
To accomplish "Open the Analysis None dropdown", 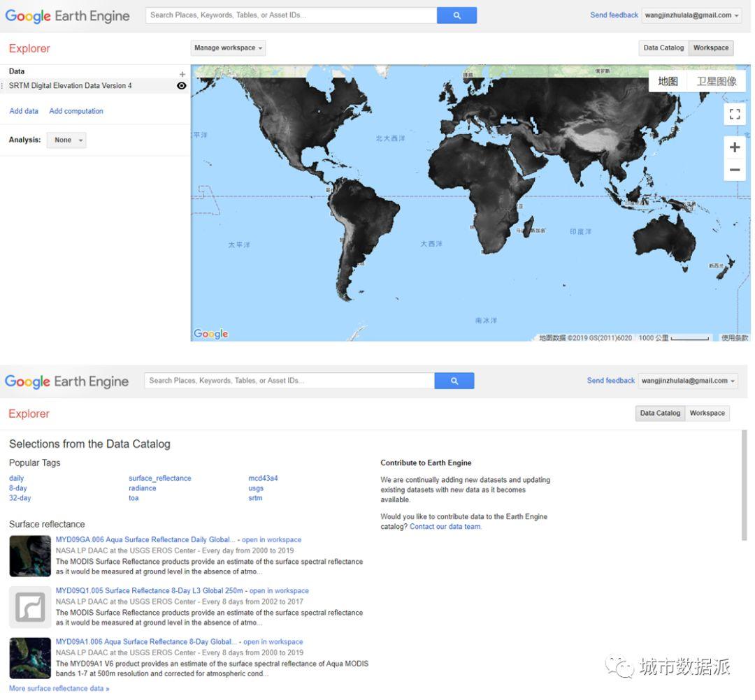I will click(x=66, y=140).
